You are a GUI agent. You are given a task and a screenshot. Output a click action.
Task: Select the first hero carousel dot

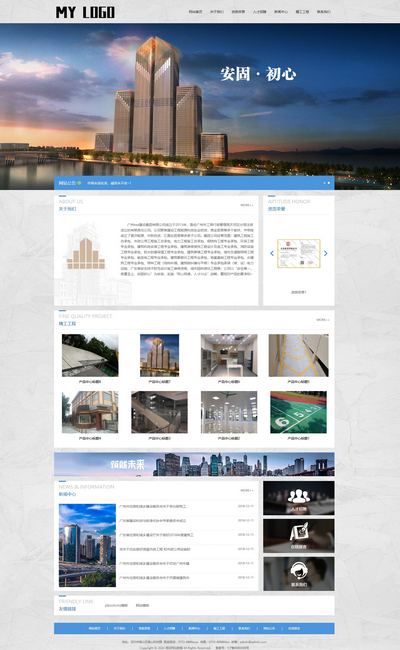(x=192, y=172)
